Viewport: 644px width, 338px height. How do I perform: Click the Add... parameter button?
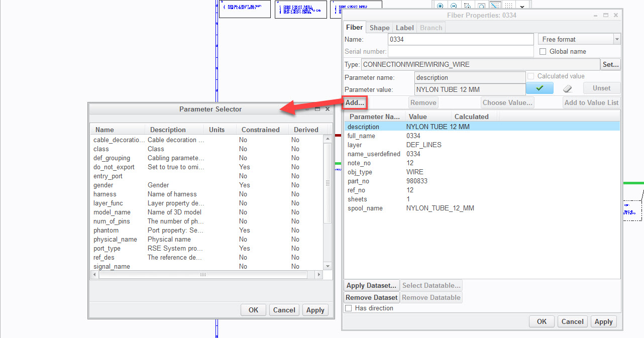tap(355, 102)
